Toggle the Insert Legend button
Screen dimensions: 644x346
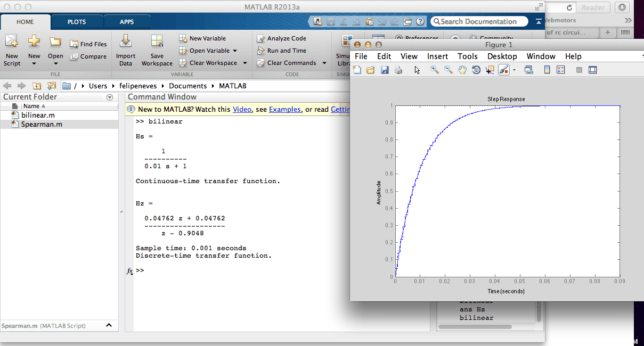pyautogui.click(x=560, y=70)
